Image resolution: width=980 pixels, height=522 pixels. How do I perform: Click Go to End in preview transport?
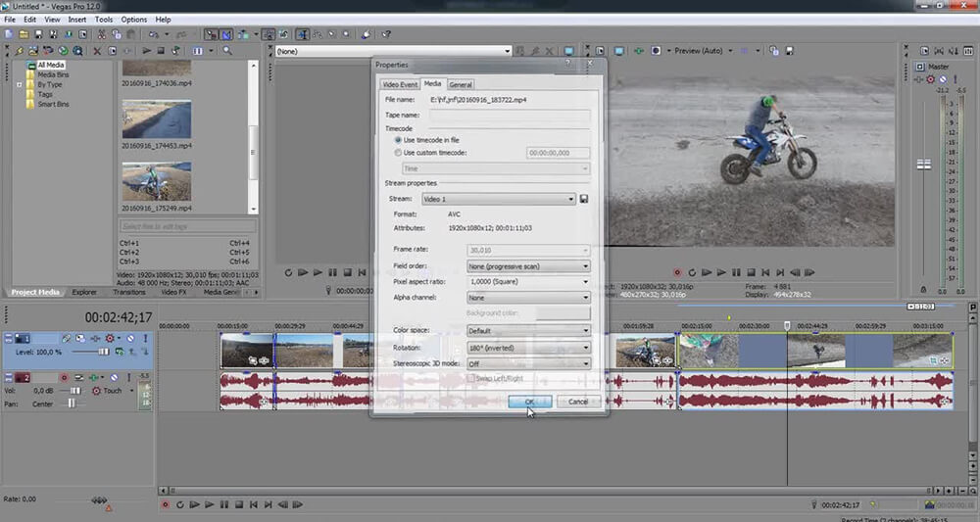point(780,272)
